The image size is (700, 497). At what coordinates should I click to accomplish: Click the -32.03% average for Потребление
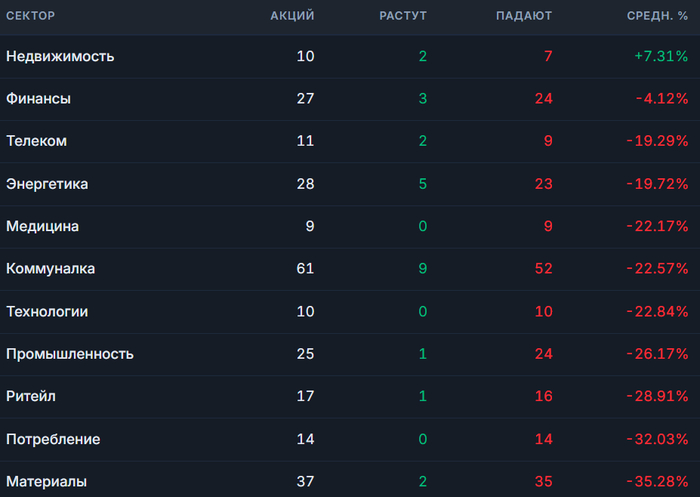pos(657,439)
